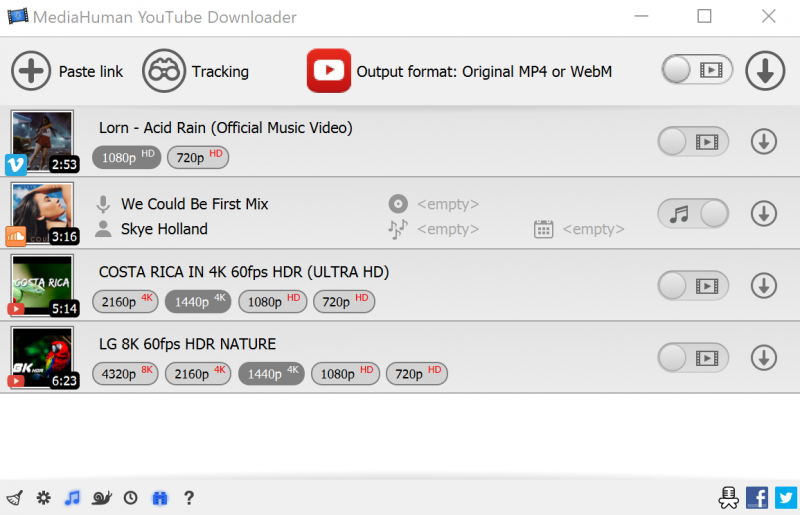Image resolution: width=800 pixels, height=515 pixels.
Task: Click the LG 8K HDR NATURE thumbnail
Action: click(x=42, y=357)
